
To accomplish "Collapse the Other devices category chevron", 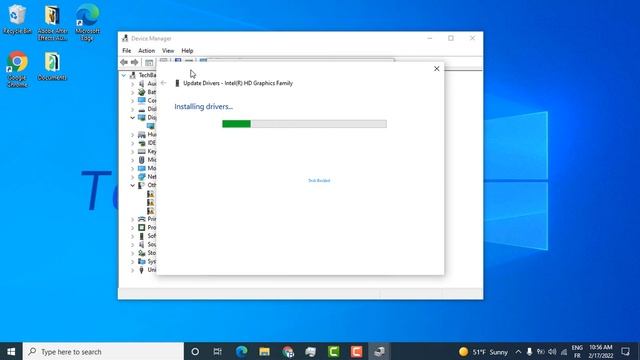I will click(132, 185).
